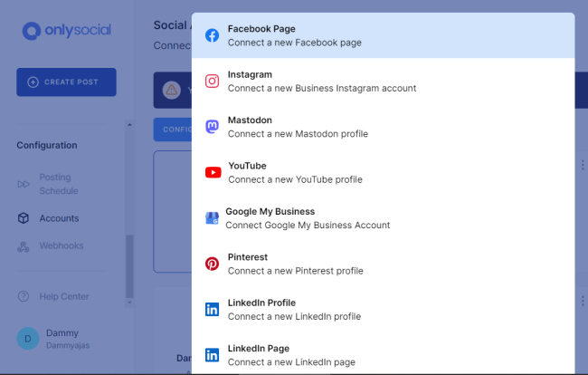Choose YouTube from the account list

coord(383,172)
